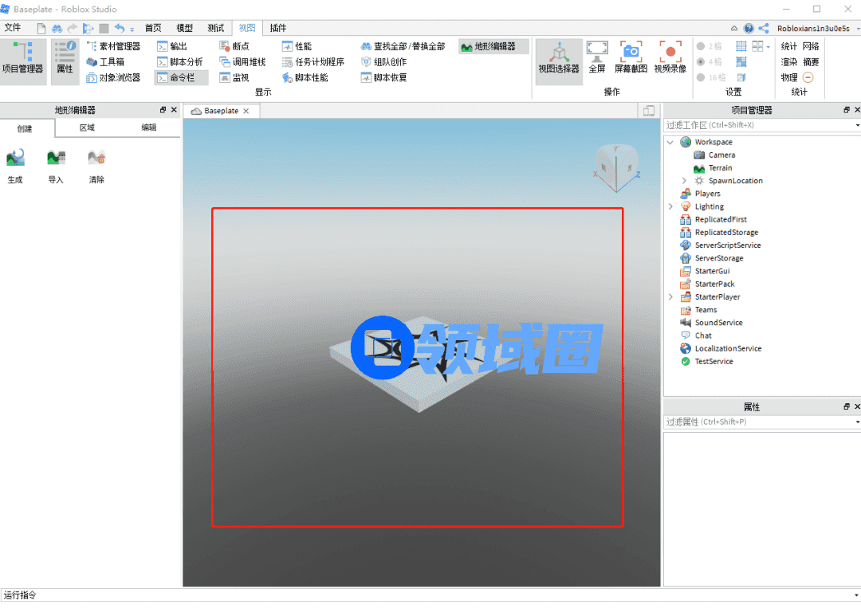The width and height of the screenshot is (861, 616).
Task: Toggle the 地形编辑器 button
Action: [x=493, y=47]
